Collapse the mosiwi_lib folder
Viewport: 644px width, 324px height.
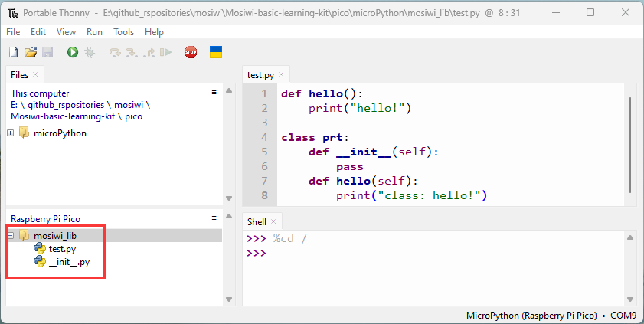[11, 236]
